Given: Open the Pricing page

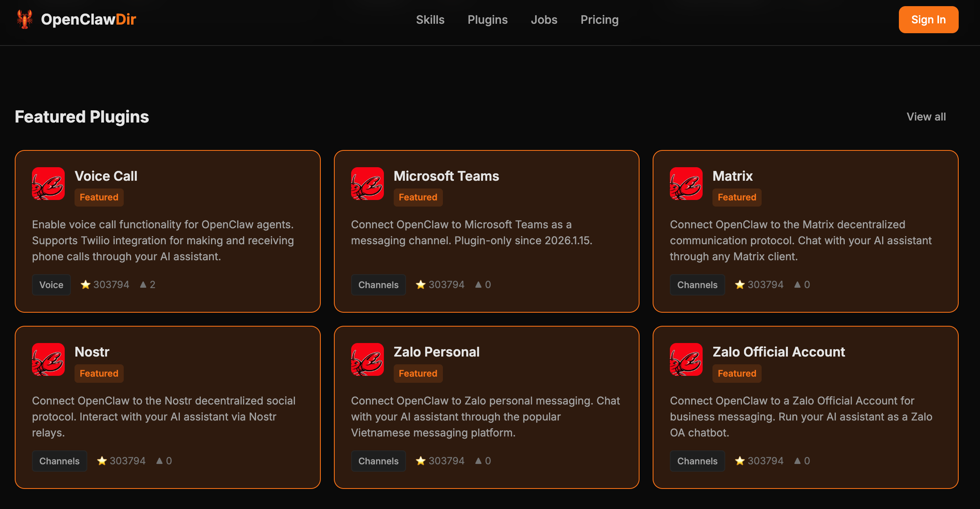Looking at the screenshot, I should [599, 20].
